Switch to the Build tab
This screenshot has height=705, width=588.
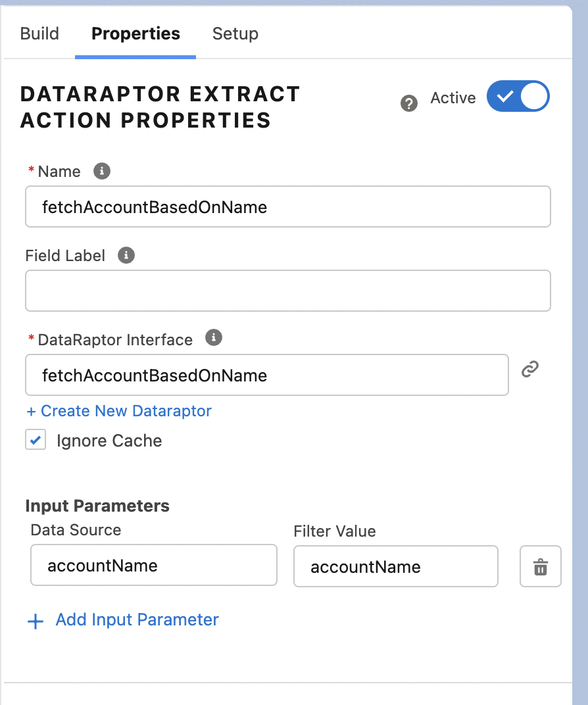(39, 34)
